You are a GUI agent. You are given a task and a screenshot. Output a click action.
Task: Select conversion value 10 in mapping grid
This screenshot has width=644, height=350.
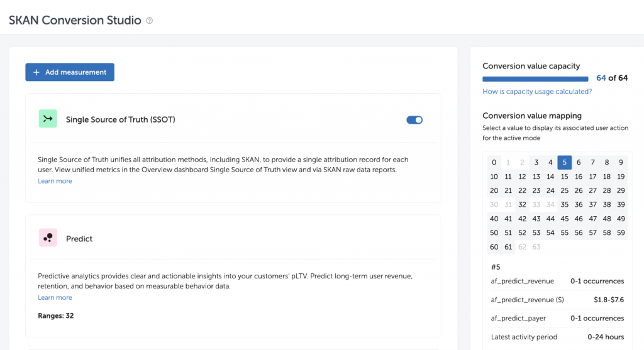494,177
